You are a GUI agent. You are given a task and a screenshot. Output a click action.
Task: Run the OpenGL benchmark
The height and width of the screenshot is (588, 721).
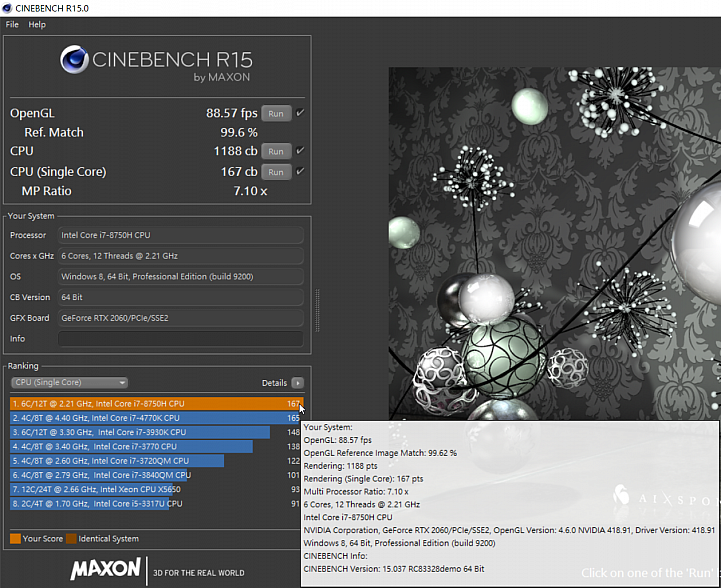pos(276,114)
